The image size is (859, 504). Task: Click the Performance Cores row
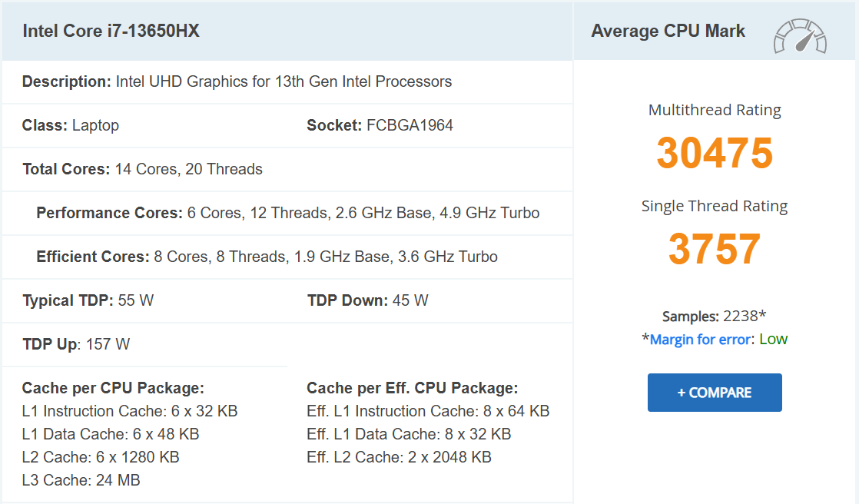pyautogui.click(x=287, y=213)
